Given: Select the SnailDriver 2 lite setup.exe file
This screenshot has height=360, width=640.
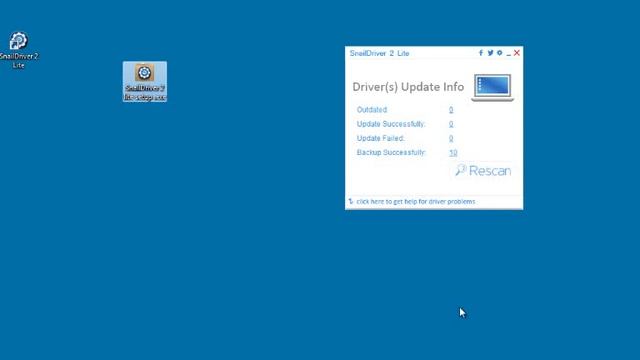Looking at the screenshot, I should pos(144,82).
